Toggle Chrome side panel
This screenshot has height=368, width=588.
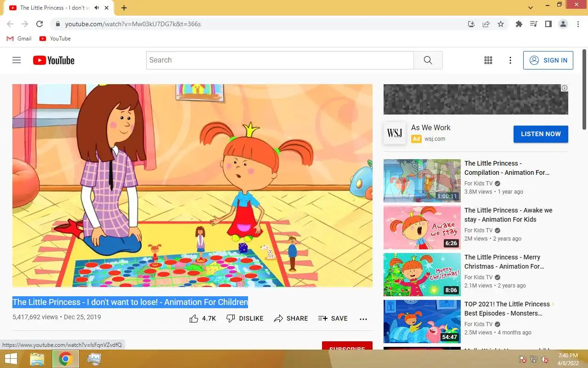[x=548, y=24]
